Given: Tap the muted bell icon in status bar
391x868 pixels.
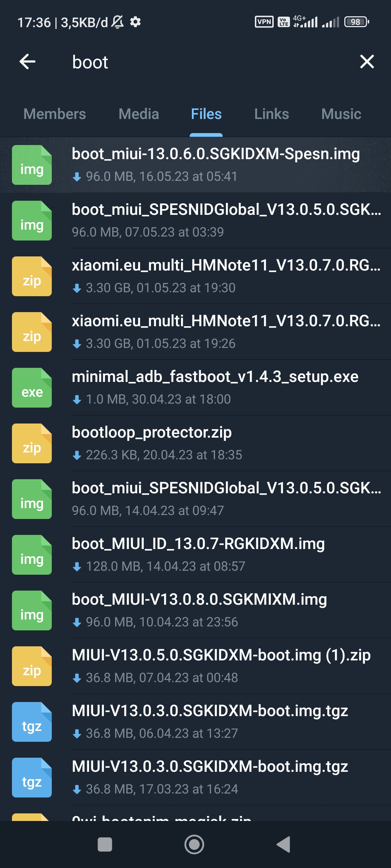Looking at the screenshot, I should coord(117,22).
